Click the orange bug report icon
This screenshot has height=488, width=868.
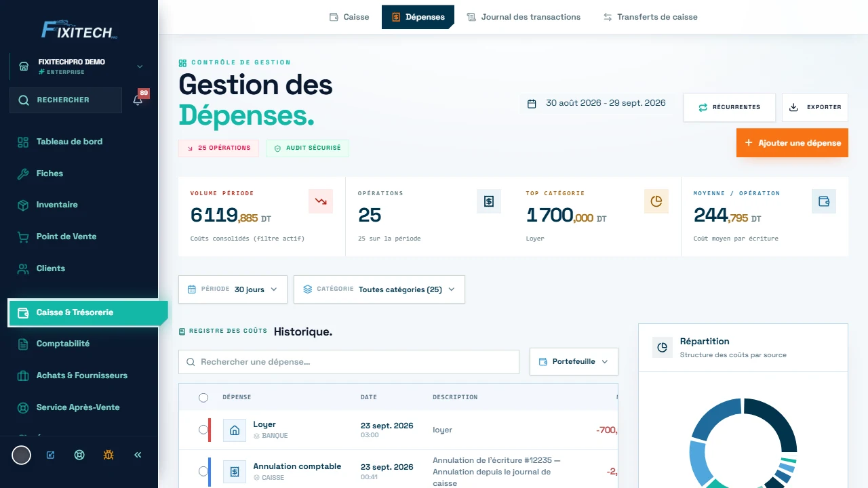coord(108,455)
